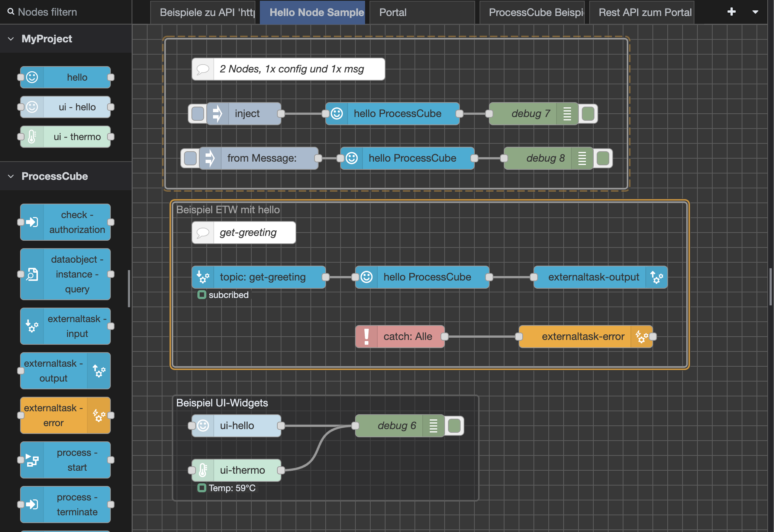The width and height of the screenshot is (774, 532).
Task: Trigger the from Message: inject button
Action: [190, 158]
